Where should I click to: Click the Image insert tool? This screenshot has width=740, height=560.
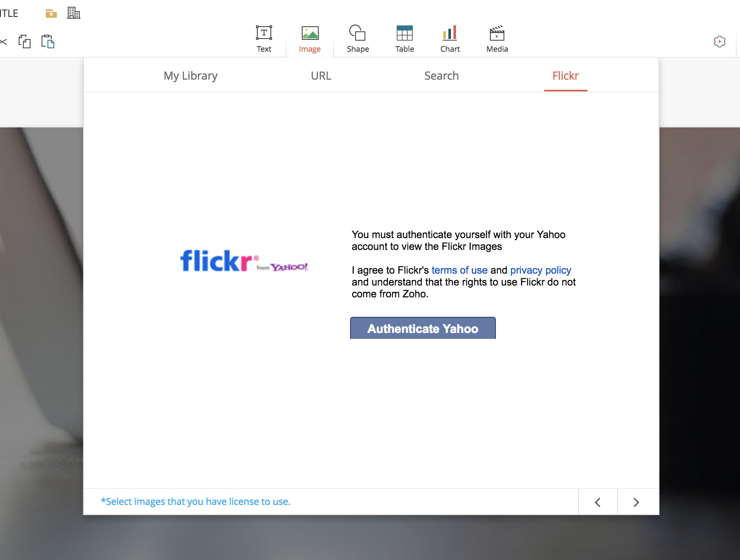[310, 39]
